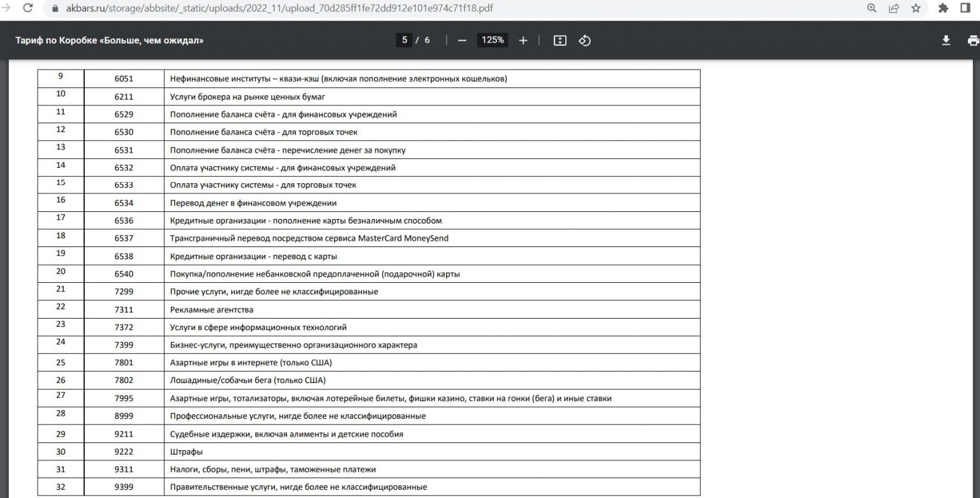Select MCC code 9211 cell
980x498 pixels.
pyautogui.click(x=124, y=434)
